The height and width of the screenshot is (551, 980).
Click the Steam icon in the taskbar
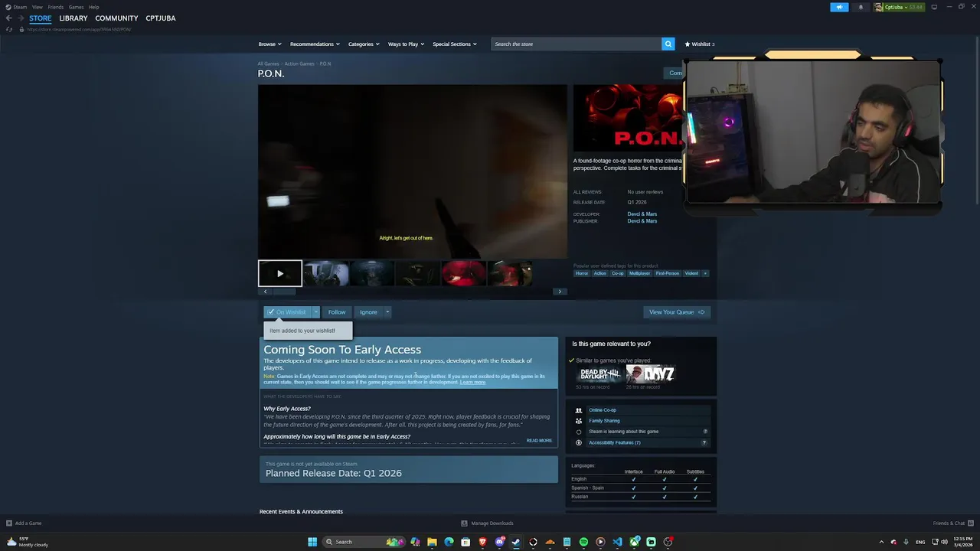tap(516, 542)
